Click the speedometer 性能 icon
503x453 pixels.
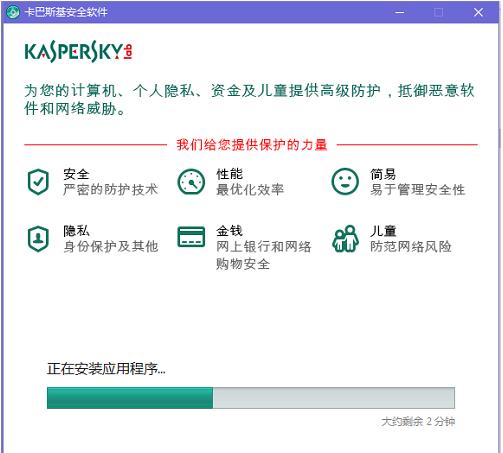pyautogui.click(x=191, y=182)
